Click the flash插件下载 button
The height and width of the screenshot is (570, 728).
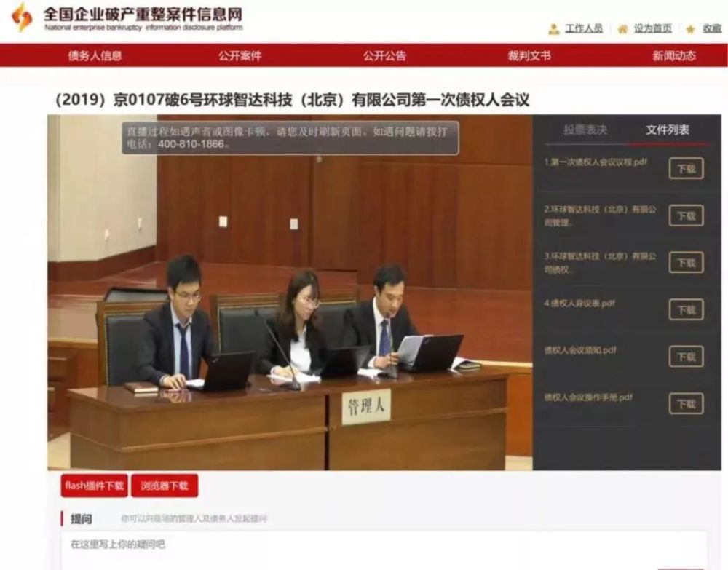(94, 486)
